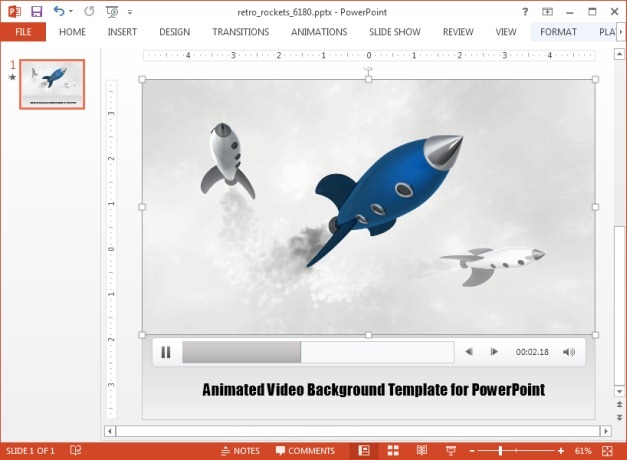
Task: Click the Undo arrow icon
Action: pyautogui.click(x=59, y=11)
